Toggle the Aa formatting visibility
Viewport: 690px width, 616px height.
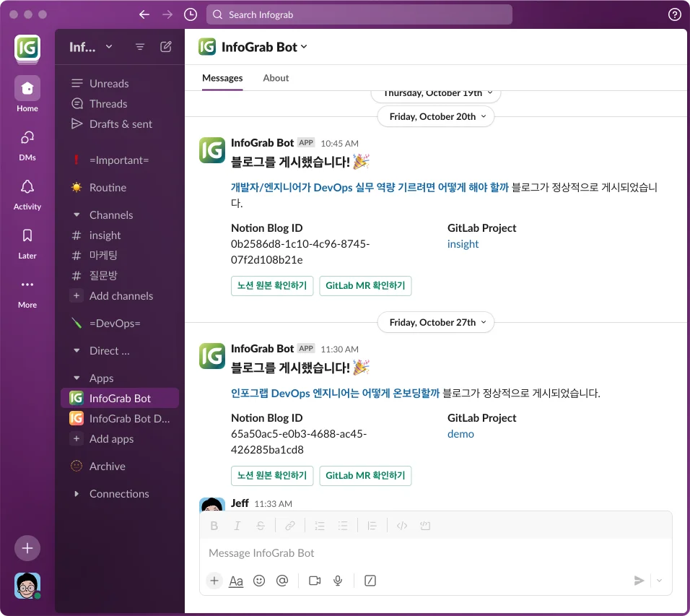pos(236,580)
